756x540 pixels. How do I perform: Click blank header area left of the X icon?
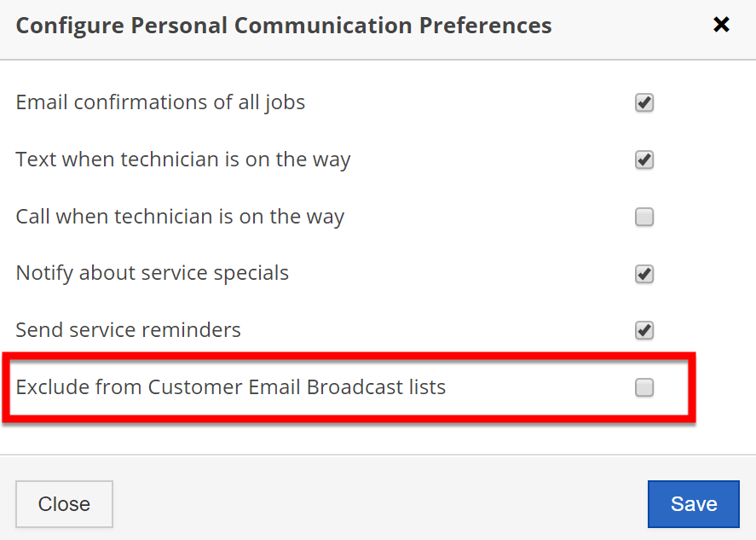pos(631,26)
